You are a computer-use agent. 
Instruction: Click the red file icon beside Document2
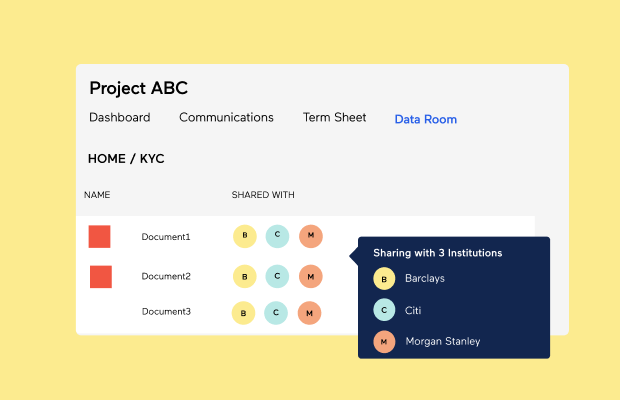click(101, 277)
